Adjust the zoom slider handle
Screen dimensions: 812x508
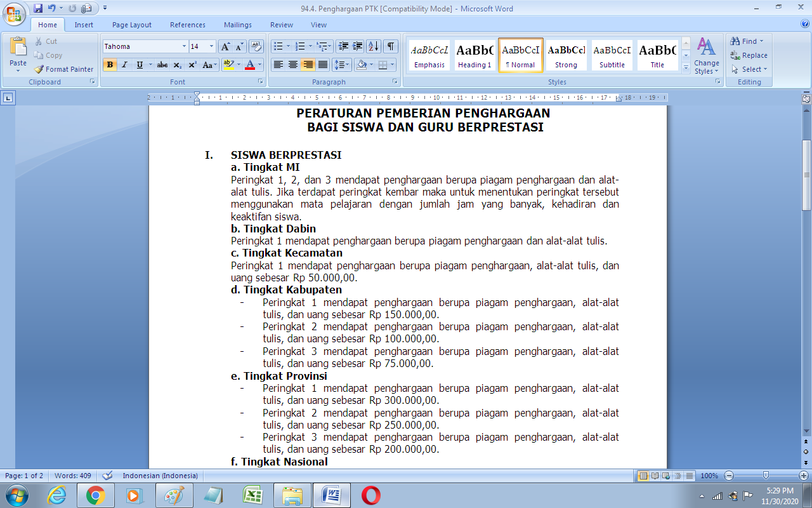(766, 476)
